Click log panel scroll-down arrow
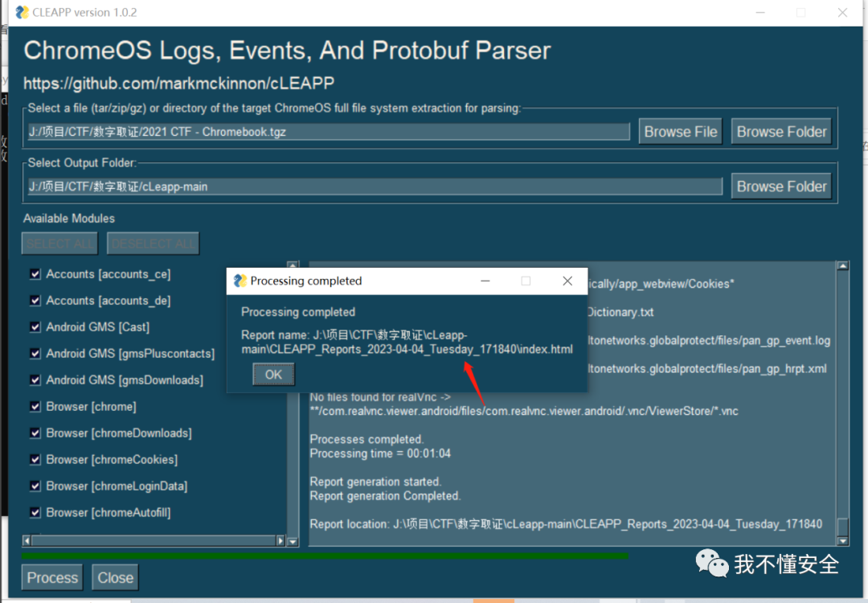 click(x=842, y=541)
